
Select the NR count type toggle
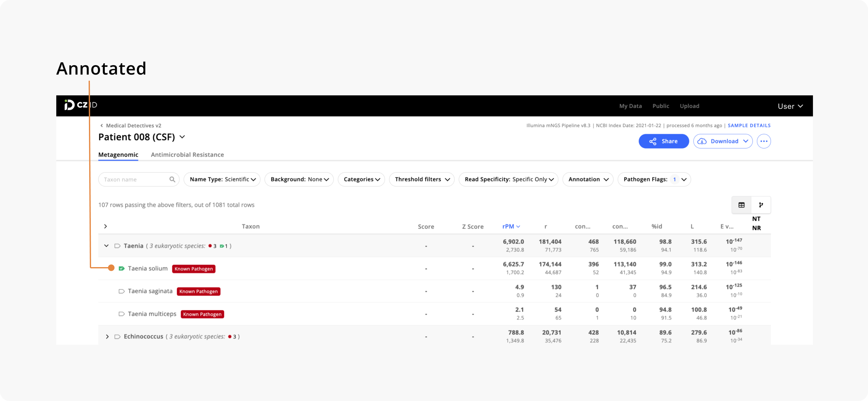756,228
